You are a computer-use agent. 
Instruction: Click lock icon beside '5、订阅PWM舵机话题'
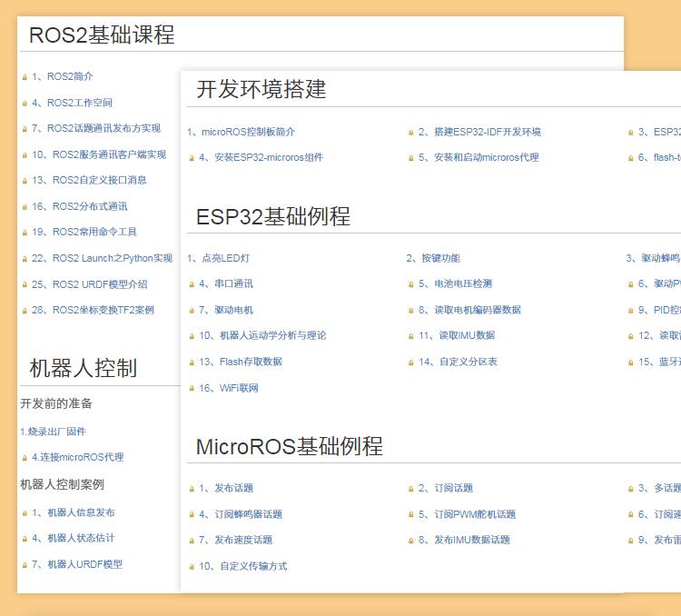(410, 515)
